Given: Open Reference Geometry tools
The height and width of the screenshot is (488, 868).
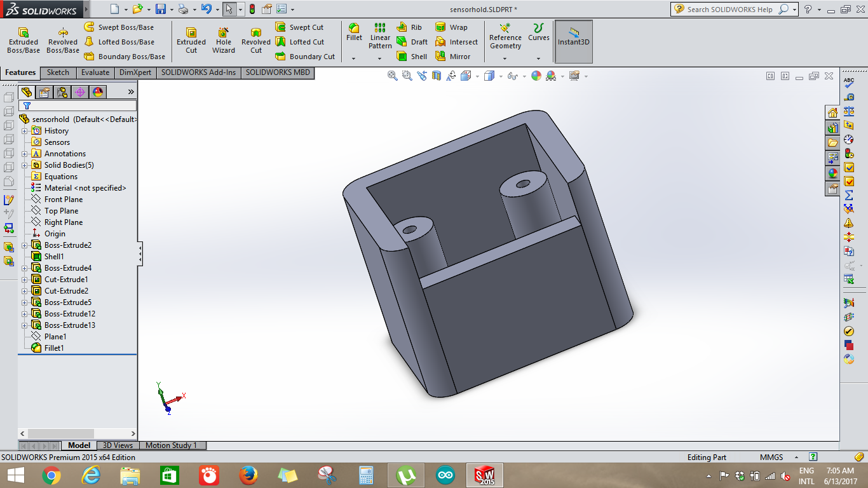Looking at the screenshot, I should click(x=505, y=36).
